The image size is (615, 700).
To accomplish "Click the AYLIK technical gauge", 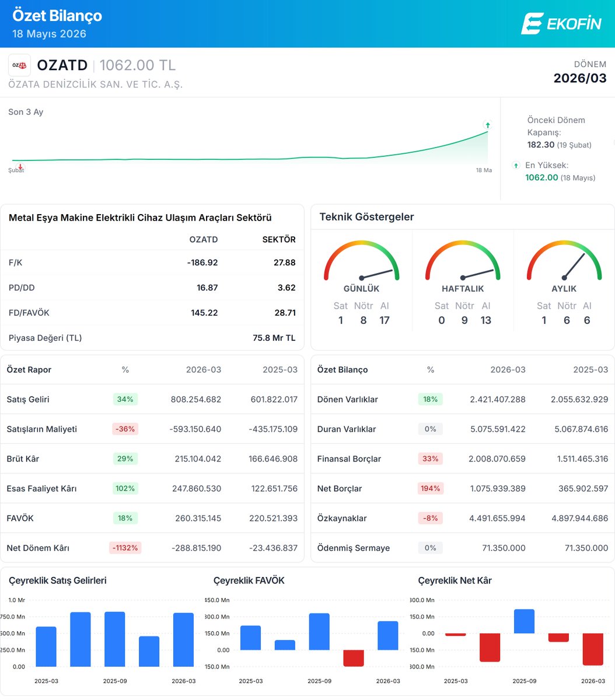I will (x=564, y=260).
